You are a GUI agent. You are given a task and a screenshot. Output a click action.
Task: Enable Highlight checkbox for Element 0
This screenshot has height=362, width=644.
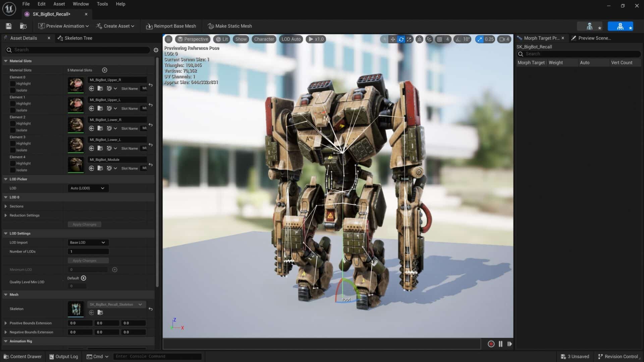click(x=13, y=84)
